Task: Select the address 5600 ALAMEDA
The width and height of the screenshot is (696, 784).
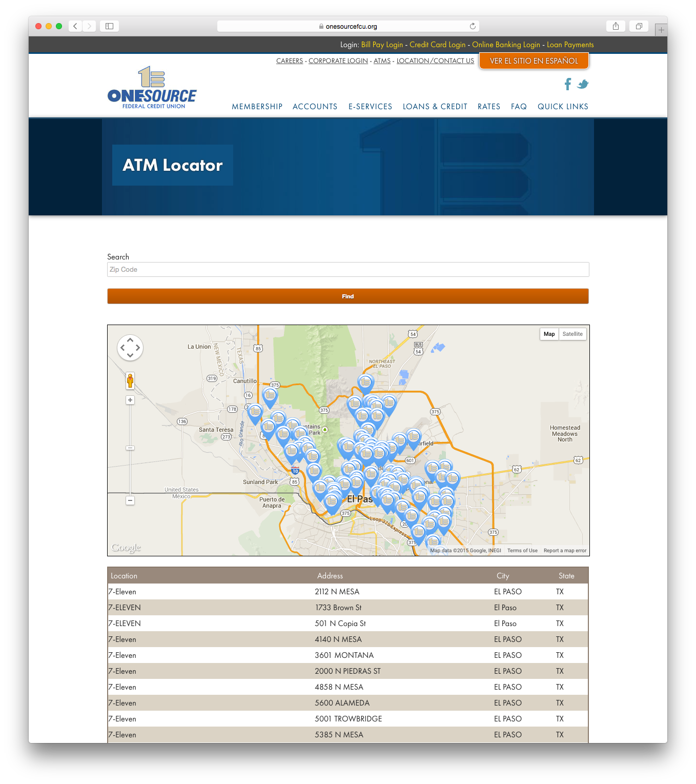Action: coord(342,703)
